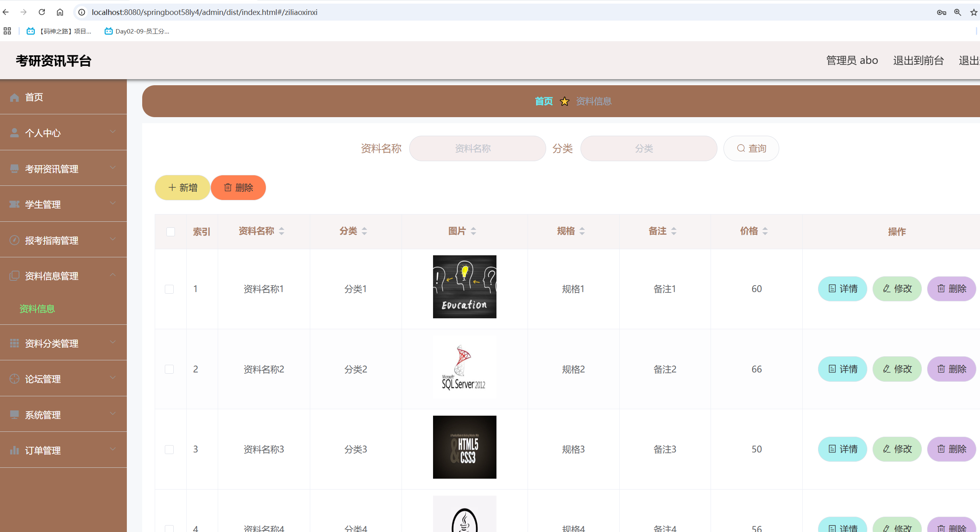Image resolution: width=980 pixels, height=532 pixels.
Task: Click the 系统管理 monitor icon in sidebar
Action: point(15,414)
